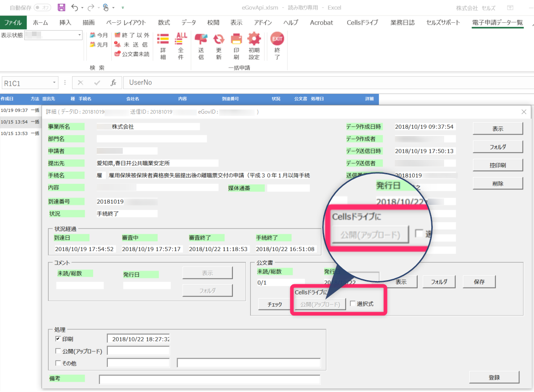The height and width of the screenshot is (392, 534).
Task: Click the 削除 button
Action: (497, 183)
